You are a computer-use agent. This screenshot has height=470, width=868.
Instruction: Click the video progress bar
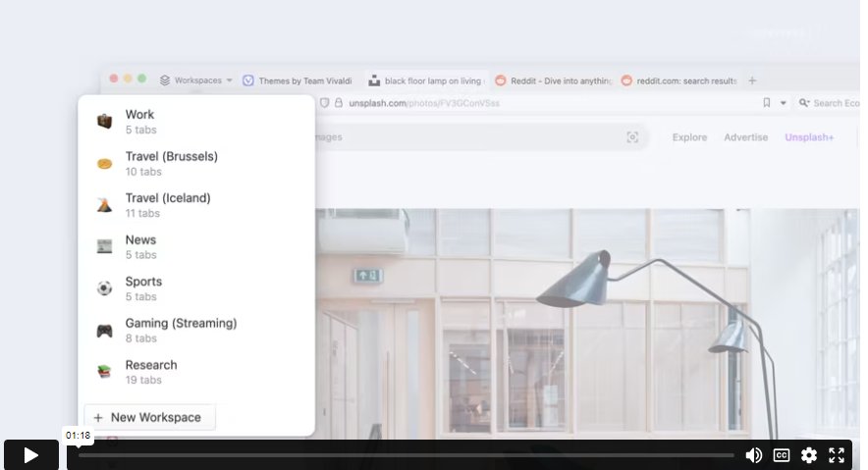tap(406, 455)
